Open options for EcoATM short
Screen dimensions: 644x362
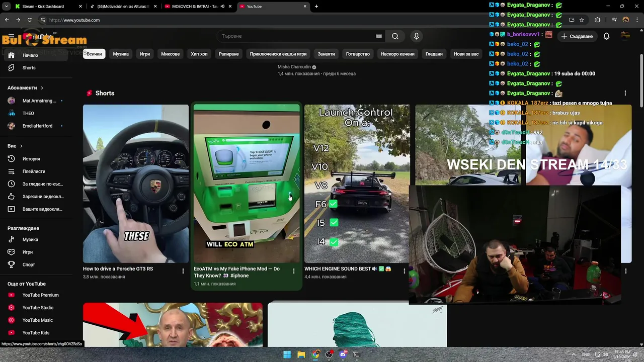coord(294,271)
